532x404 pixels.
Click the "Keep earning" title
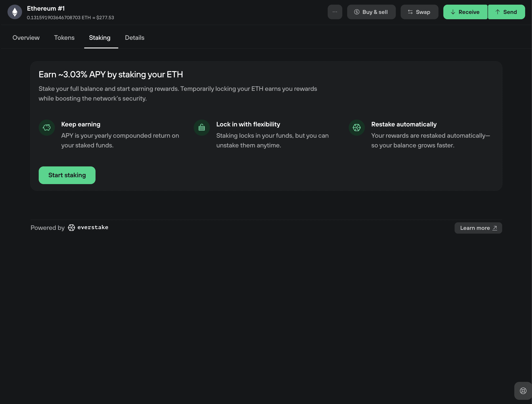pyautogui.click(x=81, y=124)
